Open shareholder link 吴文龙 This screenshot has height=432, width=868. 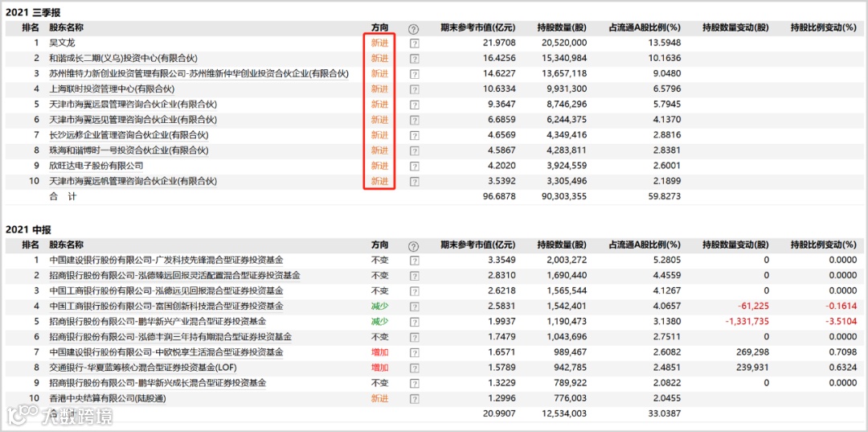61,43
